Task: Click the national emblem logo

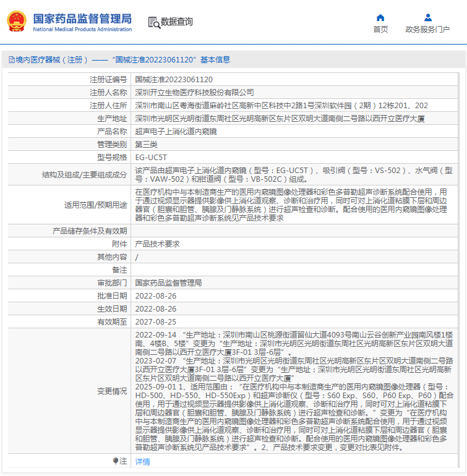Action: pyautogui.click(x=17, y=22)
